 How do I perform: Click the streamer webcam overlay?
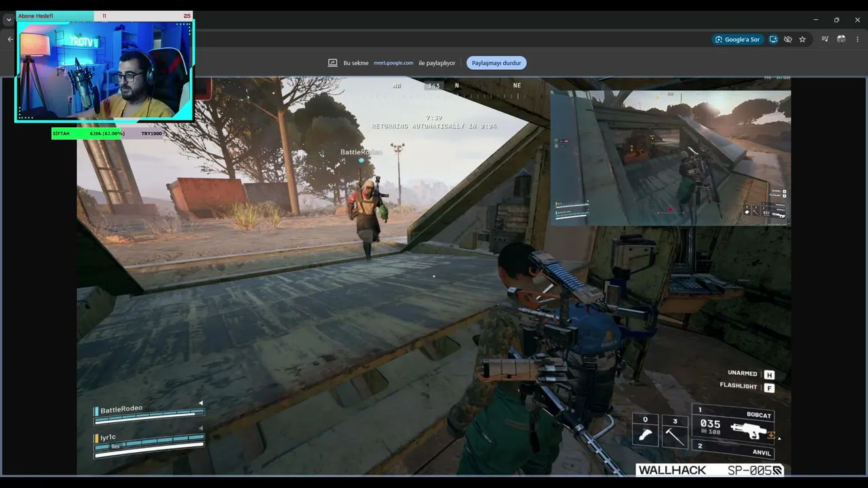(104, 70)
